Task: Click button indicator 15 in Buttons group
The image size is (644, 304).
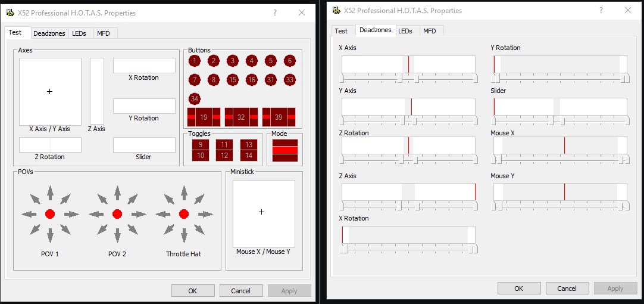Action: (x=233, y=80)
